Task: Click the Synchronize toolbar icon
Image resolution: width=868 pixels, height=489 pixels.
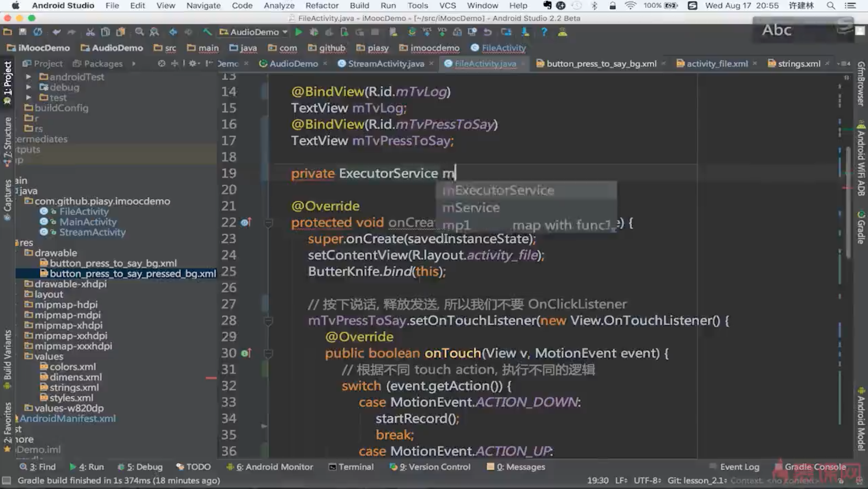Action: (38, 32)
